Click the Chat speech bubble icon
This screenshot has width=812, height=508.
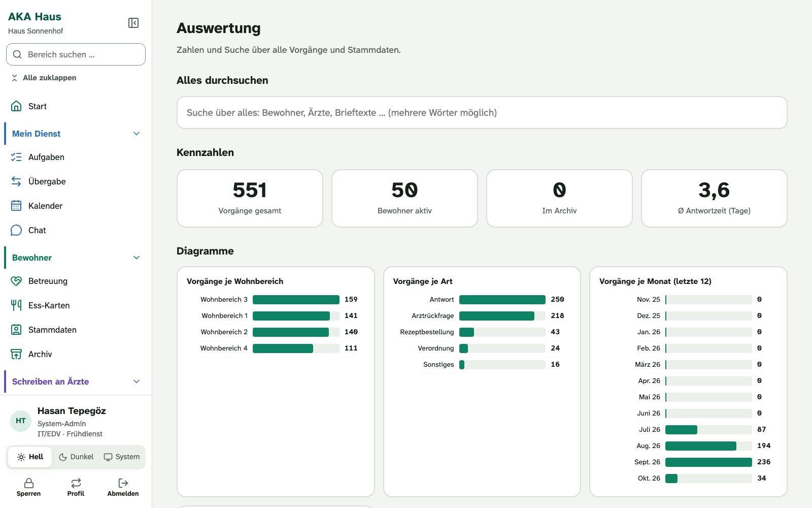click(16, 230)
